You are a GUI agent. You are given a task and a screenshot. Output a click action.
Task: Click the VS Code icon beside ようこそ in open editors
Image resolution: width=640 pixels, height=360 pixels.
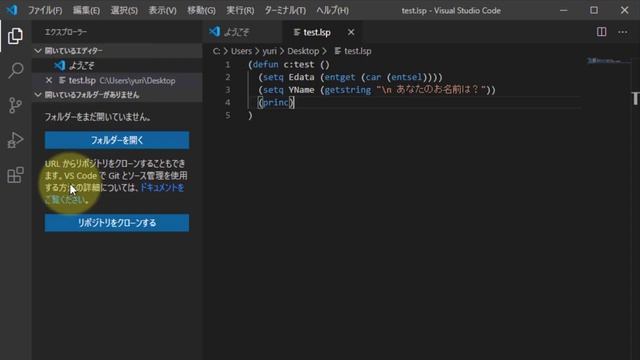[60, 65]
